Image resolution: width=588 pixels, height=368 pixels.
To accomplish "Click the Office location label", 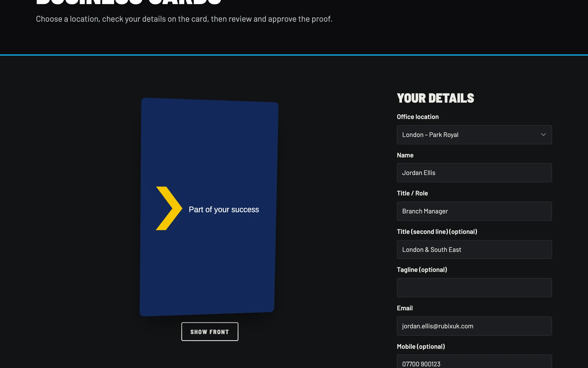I will (x=418, y=117).
